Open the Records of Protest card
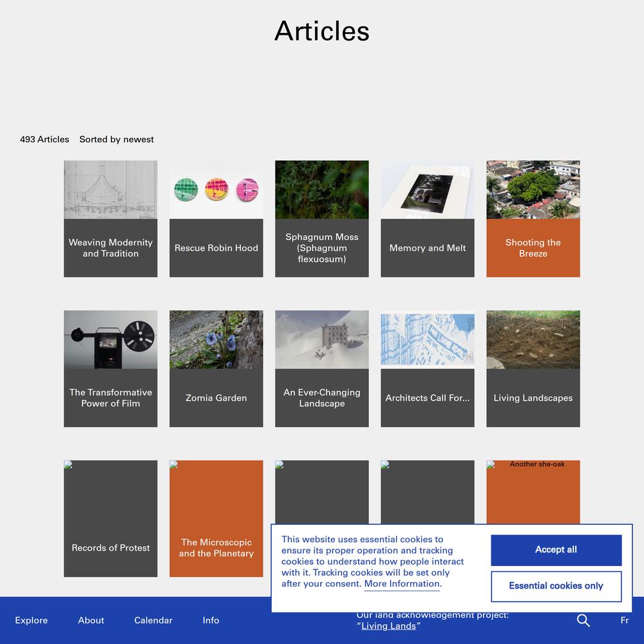Screen dimensions: 644x644 [111, 518]
